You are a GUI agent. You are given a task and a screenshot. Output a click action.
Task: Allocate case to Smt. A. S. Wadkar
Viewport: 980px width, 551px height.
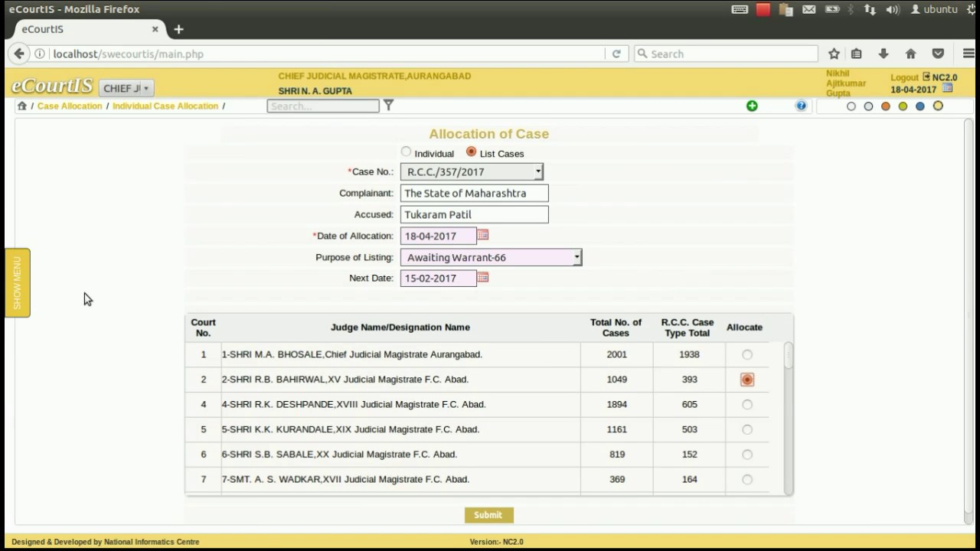coord(747,479)
